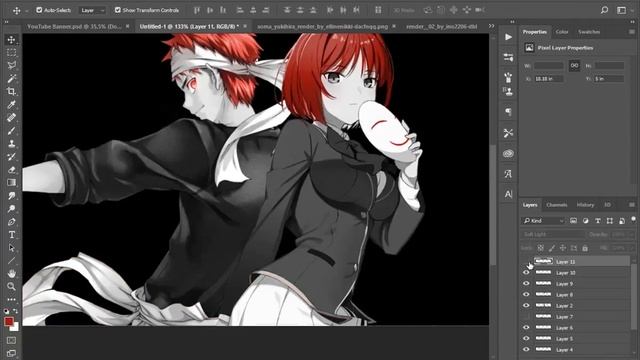Click the search icon in options bar

pyautogui.click(x=604, y=10)
